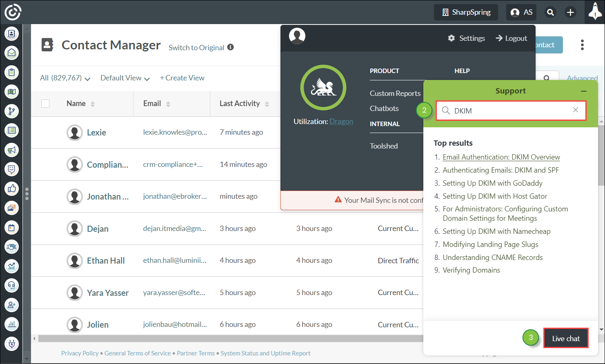The height and width of the screenshot is (364, 605).
Task: Open the headset support icon in sidebar
Action: (12, 285)
